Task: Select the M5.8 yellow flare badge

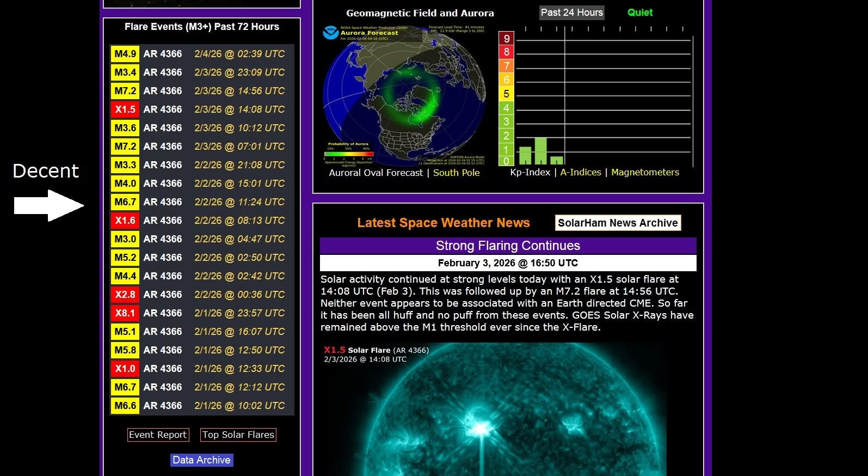Action: point(125,350)
